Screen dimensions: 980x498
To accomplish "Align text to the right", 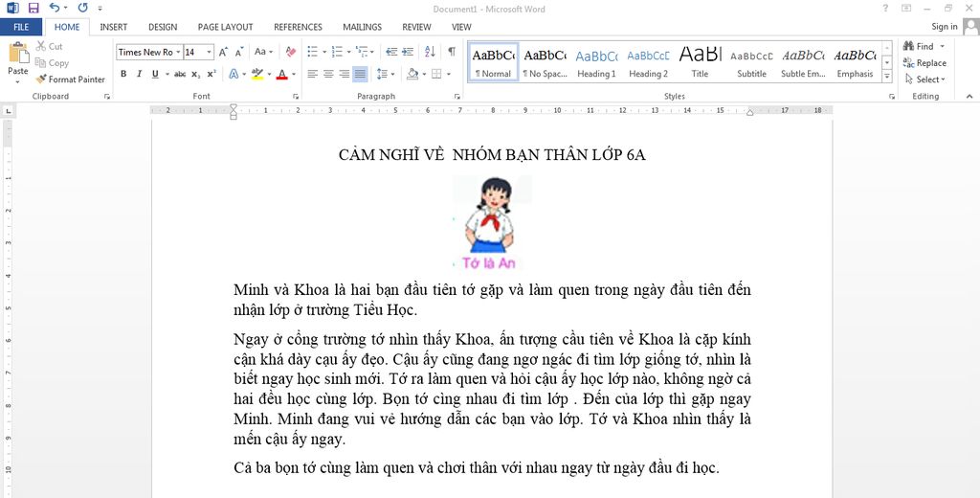I will click(344, 74).
